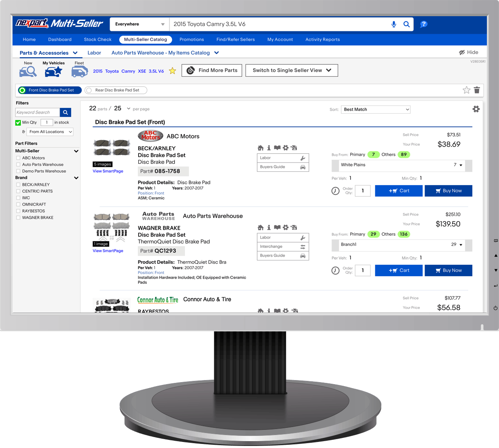Screen dimensions: 499x448
Task: Go to the Stock Check tab
Action: tap(97, 40)
